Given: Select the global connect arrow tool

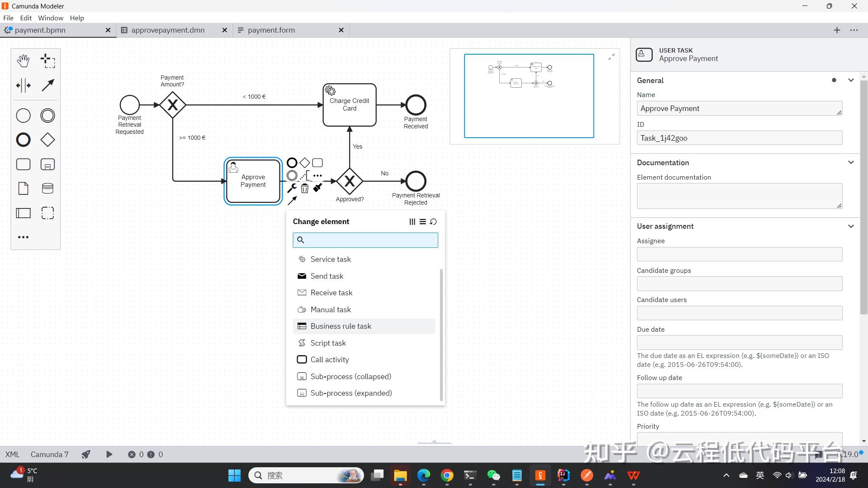Looking at the screenshot, I should tap(47, 86).
